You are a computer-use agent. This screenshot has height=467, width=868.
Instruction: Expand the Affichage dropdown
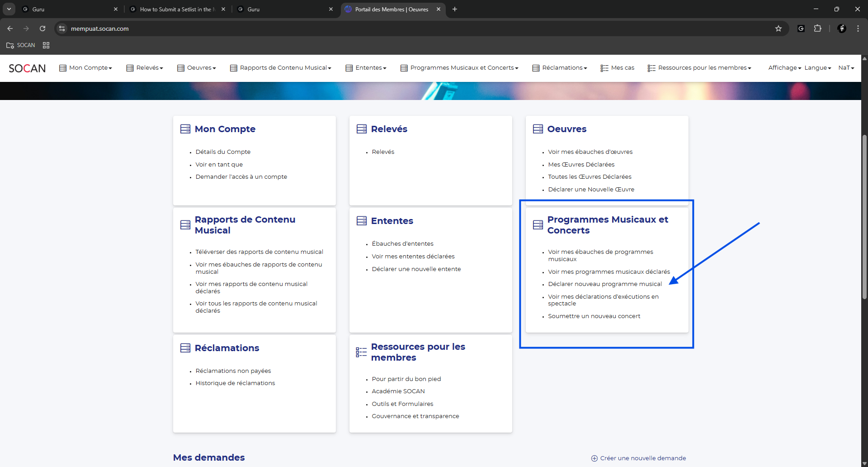pos(784,68)
